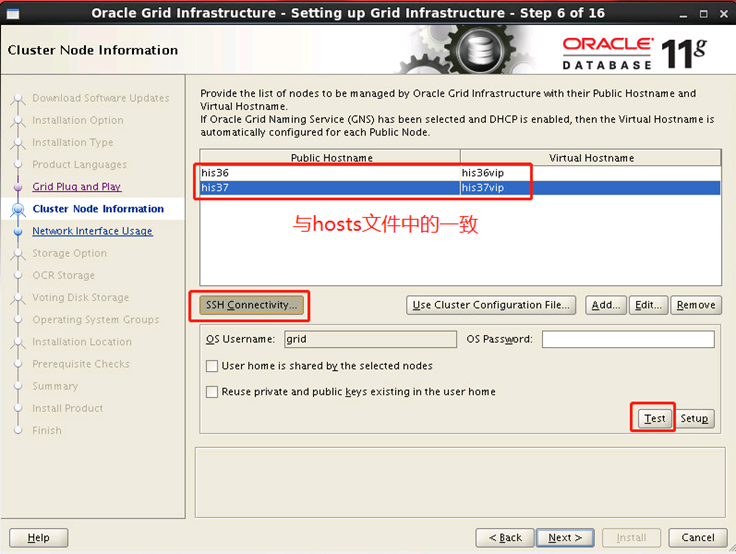Image resolution: width=736 pixels, height=554 pixels.
Task: Click the Network Interface Usage step marker
Action: tap(18, 231)
